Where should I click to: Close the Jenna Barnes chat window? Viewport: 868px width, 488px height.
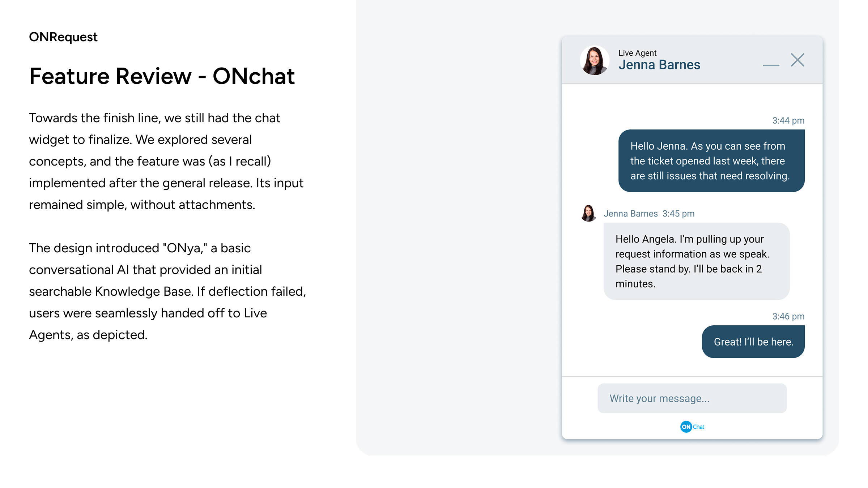point(797,60)
